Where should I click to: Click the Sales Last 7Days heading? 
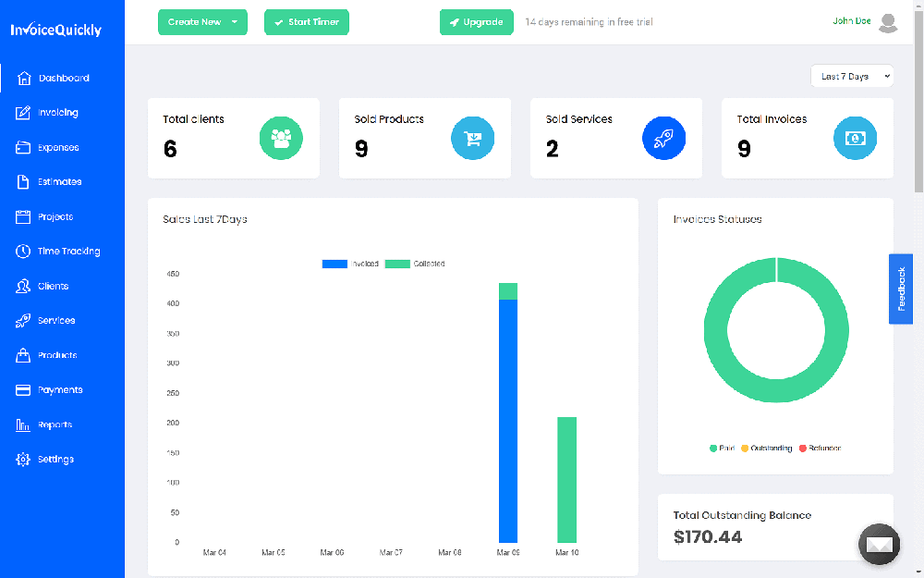(x=205, y=219)
